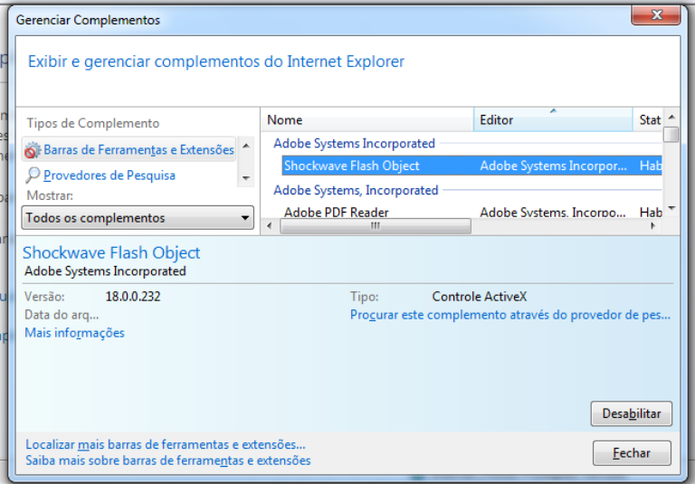Image resolution: width=695 pixels, height=484 pixels.
Task: Click the Desabilitar button
Action: (x=631, y=414)
